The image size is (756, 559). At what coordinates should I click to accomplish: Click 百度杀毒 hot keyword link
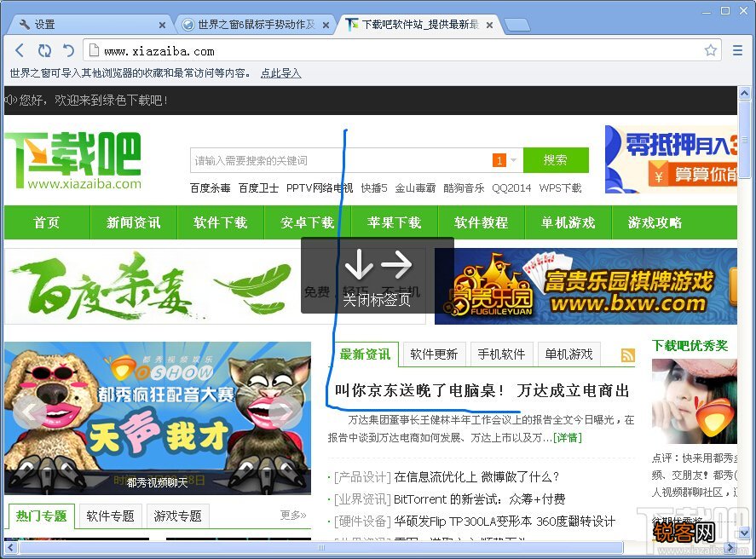211,188
